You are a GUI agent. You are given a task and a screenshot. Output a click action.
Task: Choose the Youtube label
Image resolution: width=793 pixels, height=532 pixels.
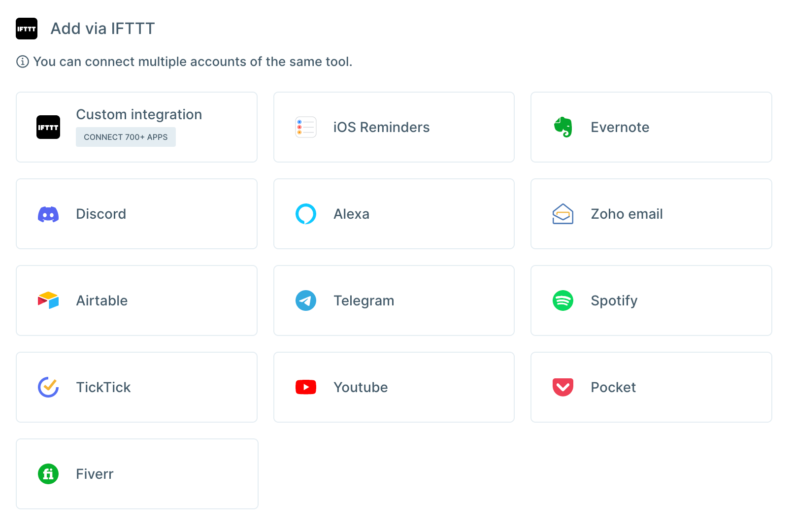click(x=361, y=387)
